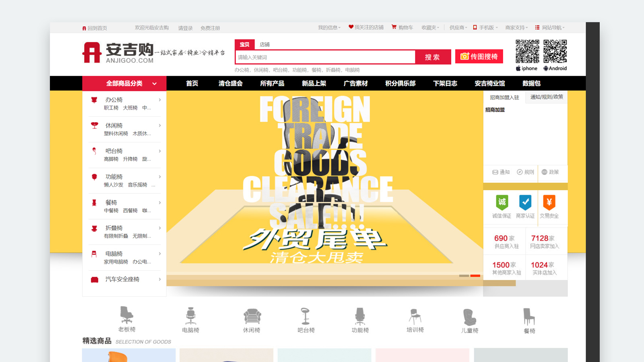Open the 招商加盟 notice link
This screenshot has height=362, width=644.
495,110
